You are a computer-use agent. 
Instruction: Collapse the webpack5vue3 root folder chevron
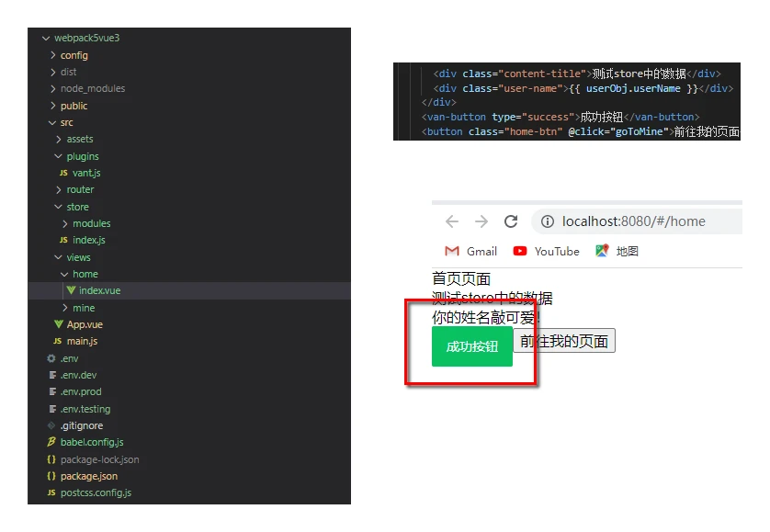(x=46, y=39)
